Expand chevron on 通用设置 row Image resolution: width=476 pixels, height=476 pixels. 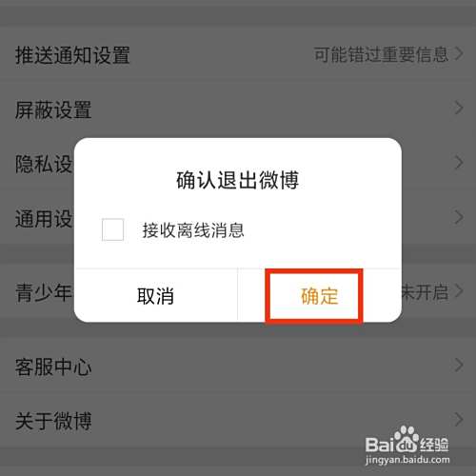tap(459, 217)
